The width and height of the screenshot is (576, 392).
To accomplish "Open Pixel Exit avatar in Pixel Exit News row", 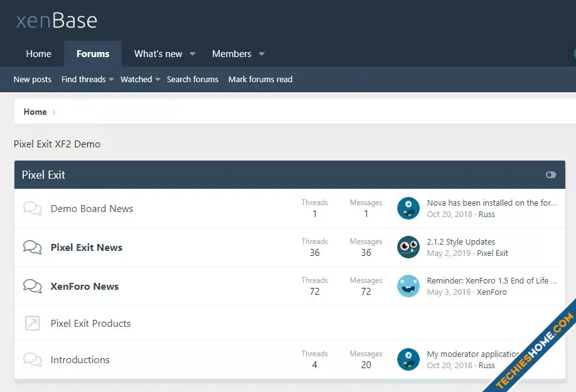I will point(408,247).
